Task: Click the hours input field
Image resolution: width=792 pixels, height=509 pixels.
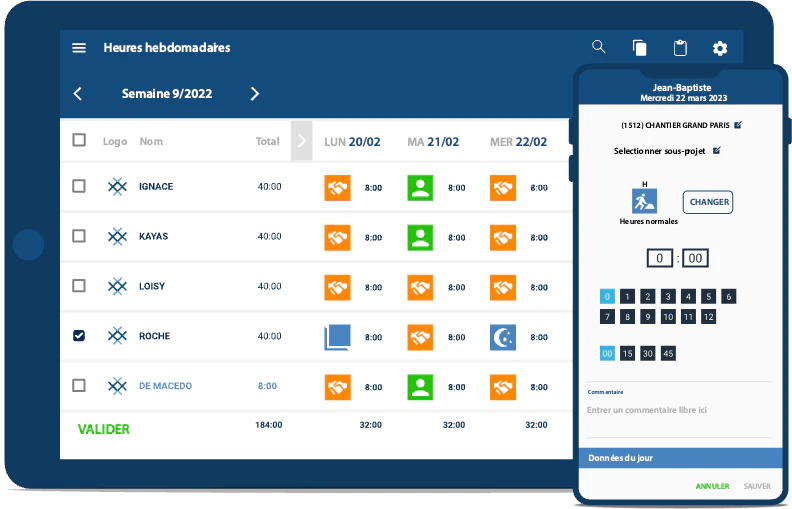Action: 660,259
